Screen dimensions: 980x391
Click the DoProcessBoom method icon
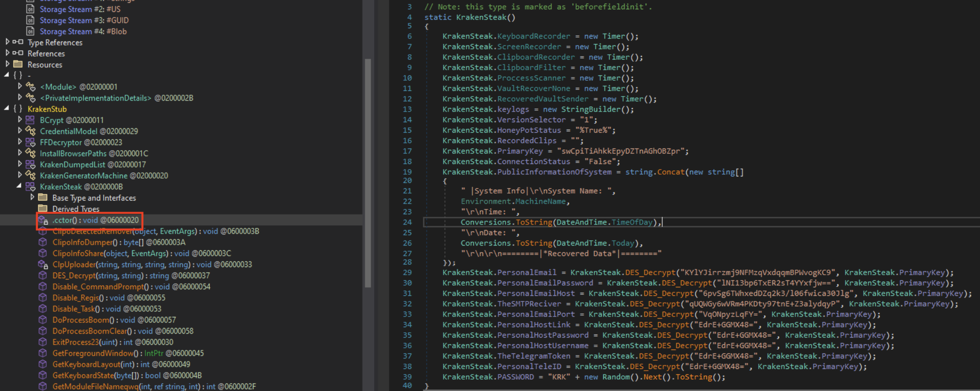point(43,320)
